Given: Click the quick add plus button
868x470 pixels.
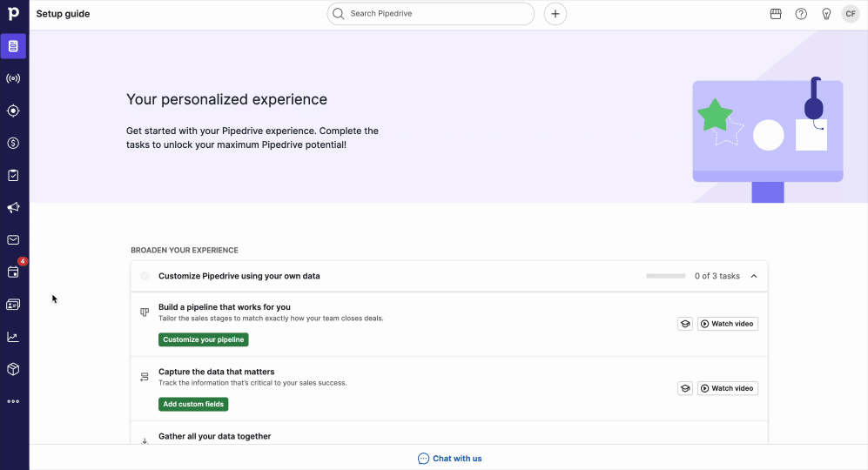Looking at the screenshot, I should click(555, 14).
